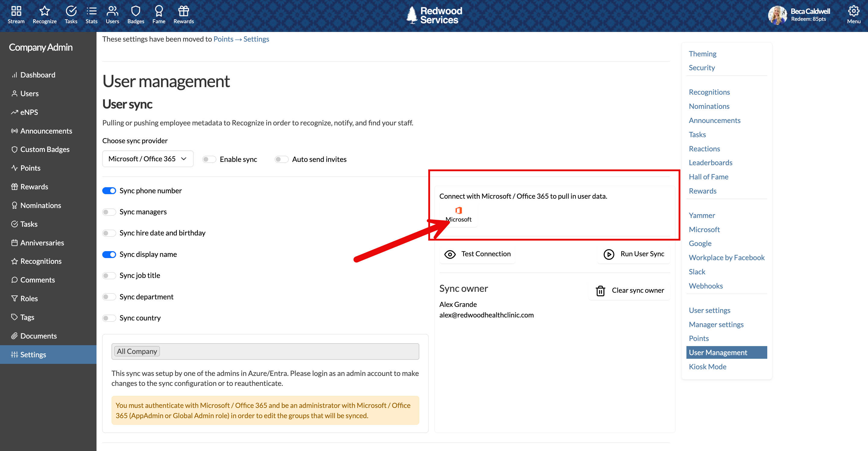Turn off Sync phone number

(x=109, y=191)
